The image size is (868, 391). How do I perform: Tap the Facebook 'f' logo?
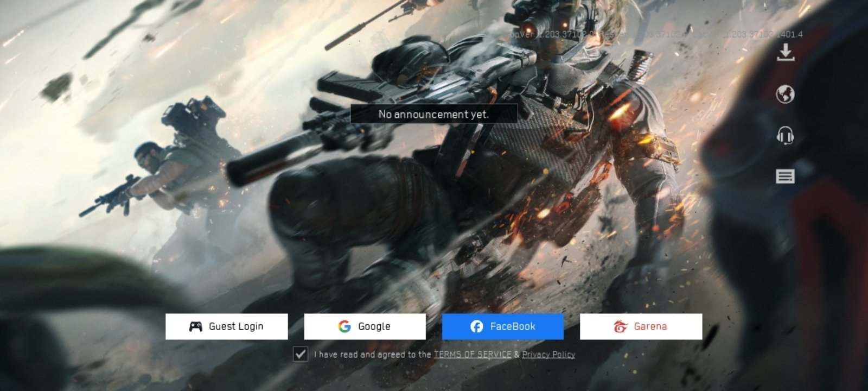pos(476,326)
